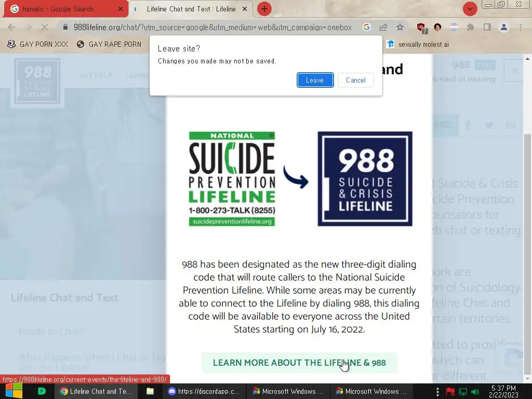
Task: Open the tab search dropdown arrow
Action: [x=470, y=9]
